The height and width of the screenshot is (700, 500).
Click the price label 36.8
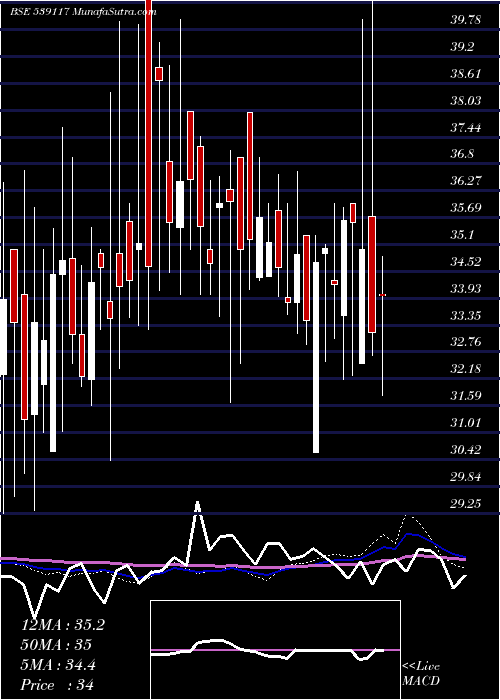[x=462, y=154]
